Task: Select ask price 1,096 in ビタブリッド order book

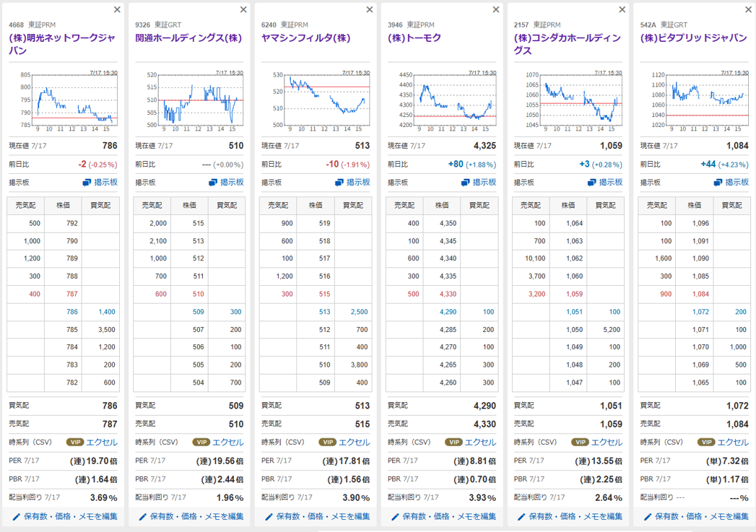Action: [700, 223]
